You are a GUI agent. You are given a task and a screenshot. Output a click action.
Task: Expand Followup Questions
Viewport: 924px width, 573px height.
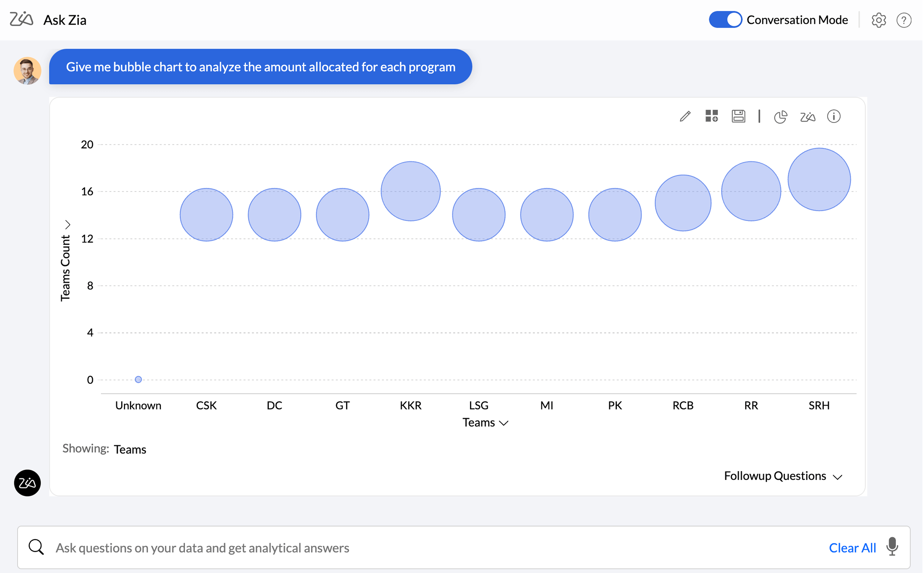click(783, 476)
